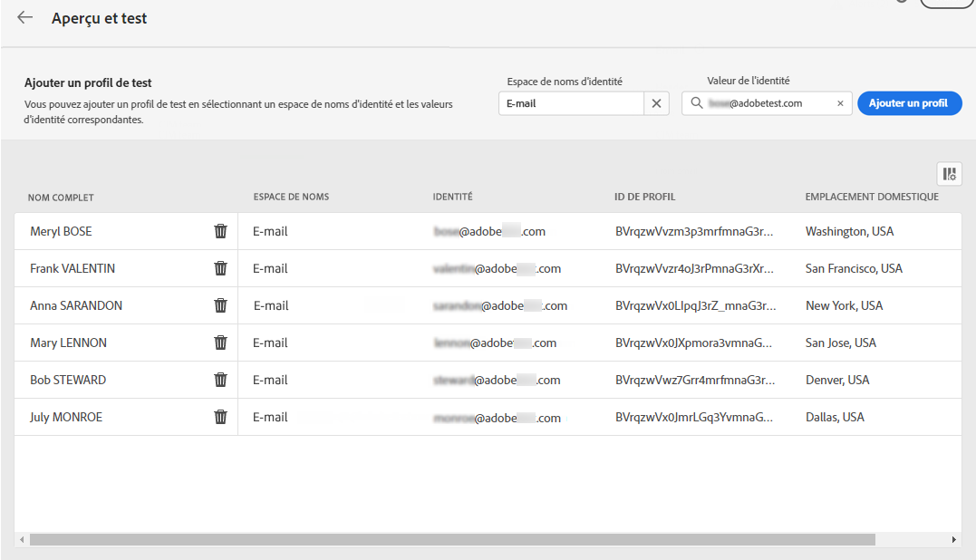Click the EMPLACEMENT DOMESTIQUE column header
976x560 pixels.
[x=871, y=197]
